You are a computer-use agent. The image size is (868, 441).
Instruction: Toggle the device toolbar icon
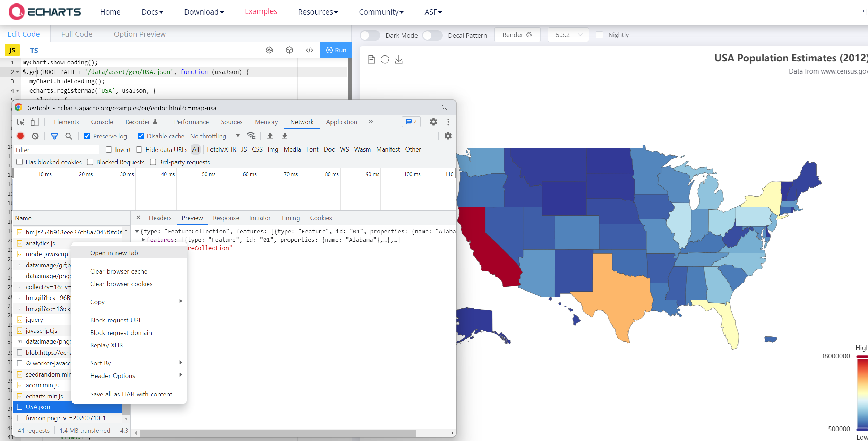coord(35,122)
